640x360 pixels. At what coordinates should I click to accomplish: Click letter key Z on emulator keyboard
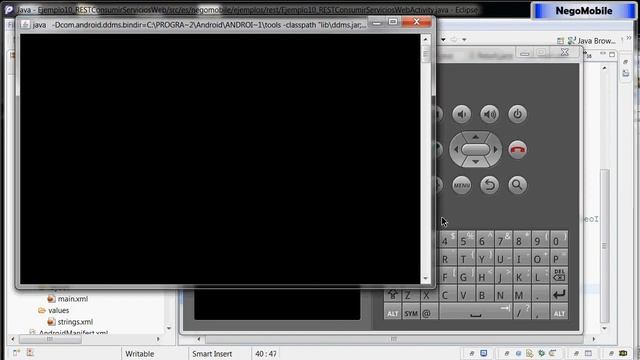click(x=410, y=295)
